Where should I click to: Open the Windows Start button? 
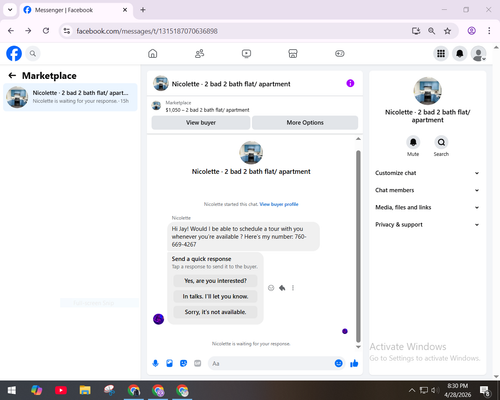coord(12,390)
